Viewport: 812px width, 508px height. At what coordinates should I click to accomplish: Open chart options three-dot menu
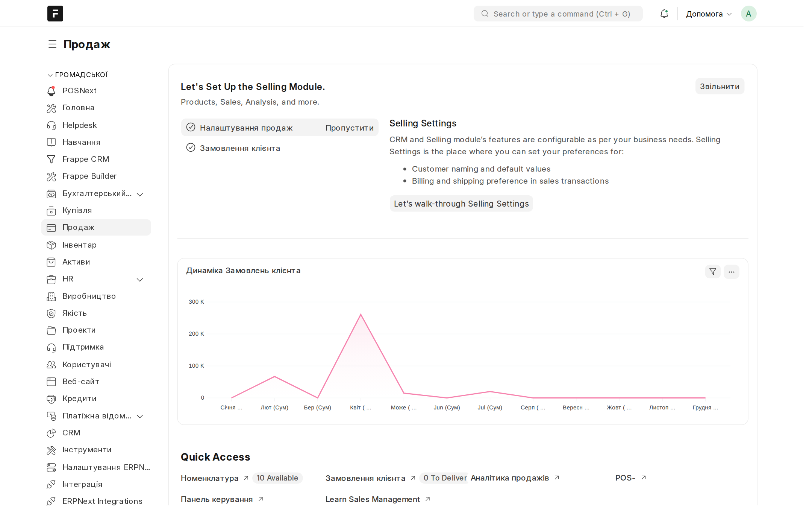(x=732, y=272)
